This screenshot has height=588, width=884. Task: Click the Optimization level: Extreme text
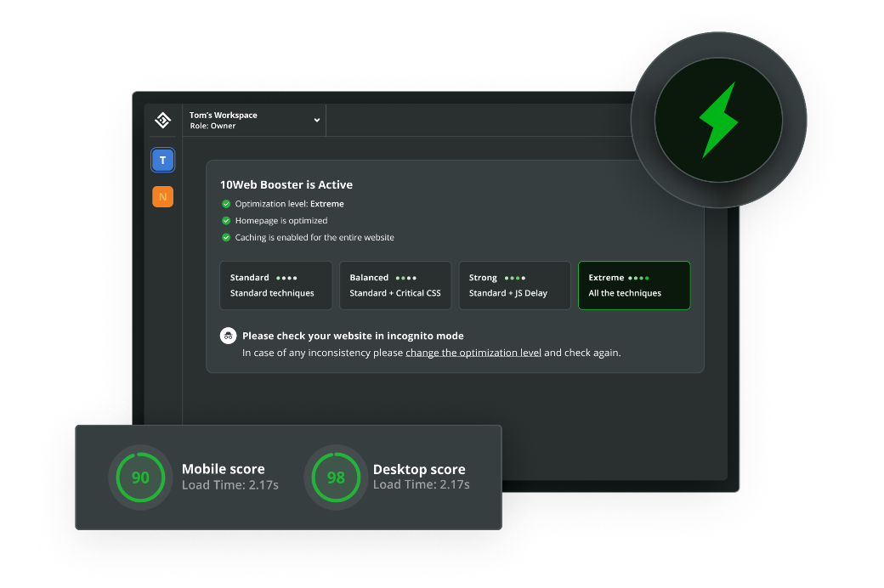[x=289, y=204]
